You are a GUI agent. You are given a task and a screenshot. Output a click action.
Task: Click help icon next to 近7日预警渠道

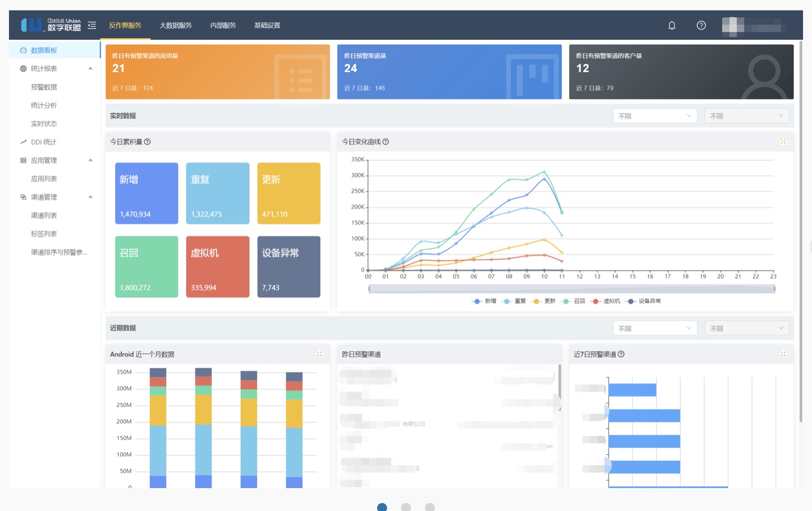pyautogui.click(x=621, y=355)
